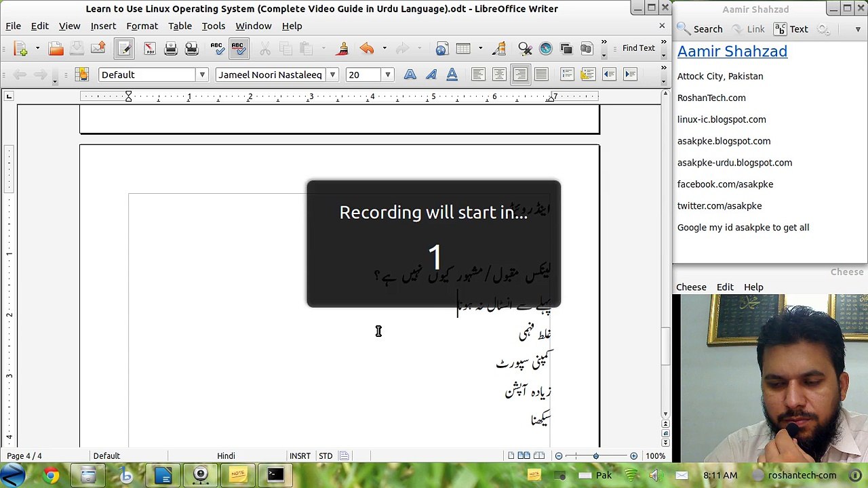Expand the paragraph style Default dropdown

(x=202, y=75)
